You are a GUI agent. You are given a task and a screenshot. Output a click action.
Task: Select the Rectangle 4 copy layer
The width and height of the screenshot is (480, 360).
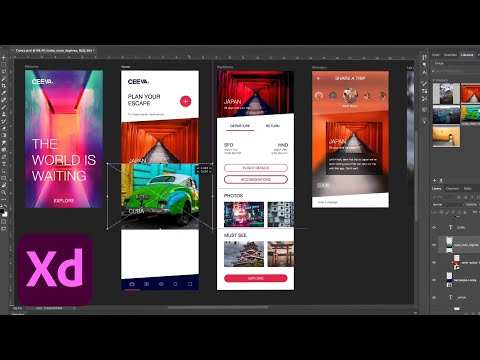click(460, 280)
